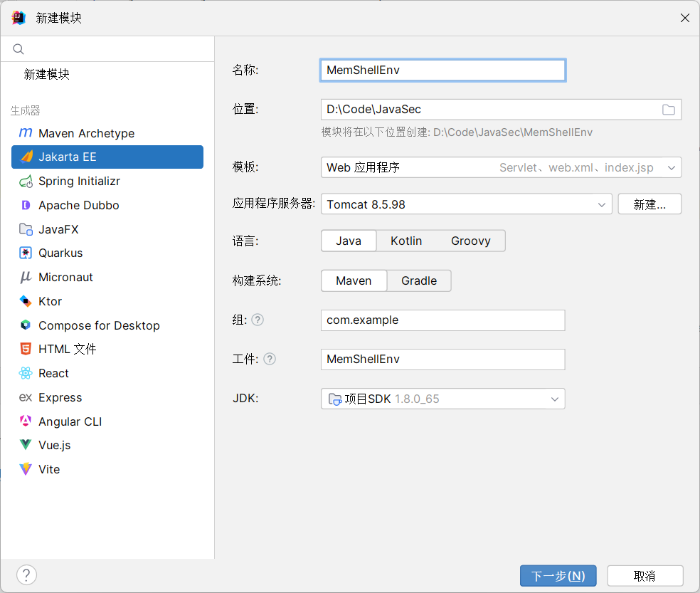Click the 组 field com.example
This screenshot has height=593, width=700.
coord(443,320)
